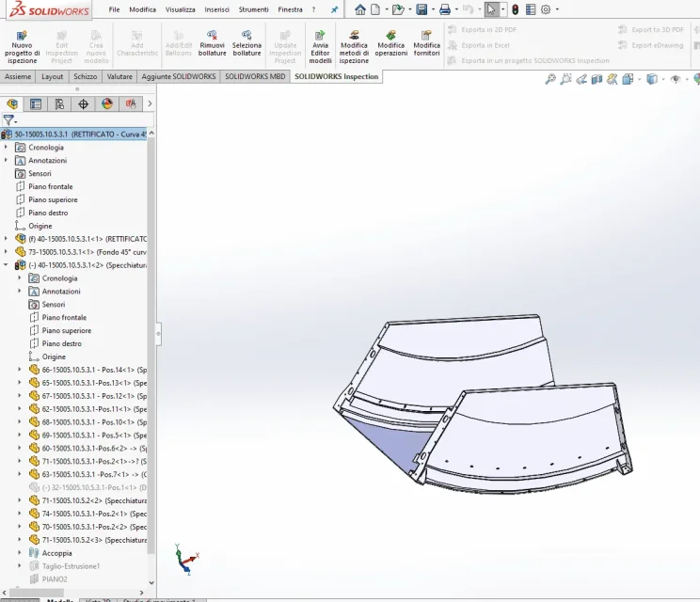
Task: Click the Save disk icon in toolbar
Action: 422,9
